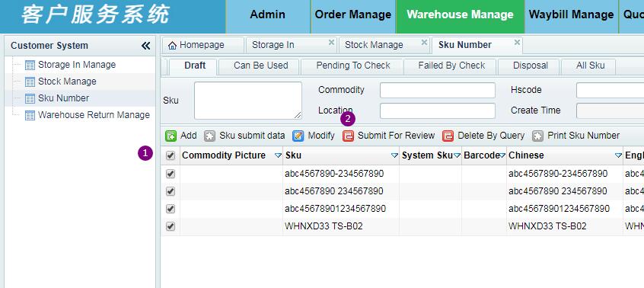Click the red Submit For Review icon
Screen dimensions: 644x288
(x=349, y=136)
